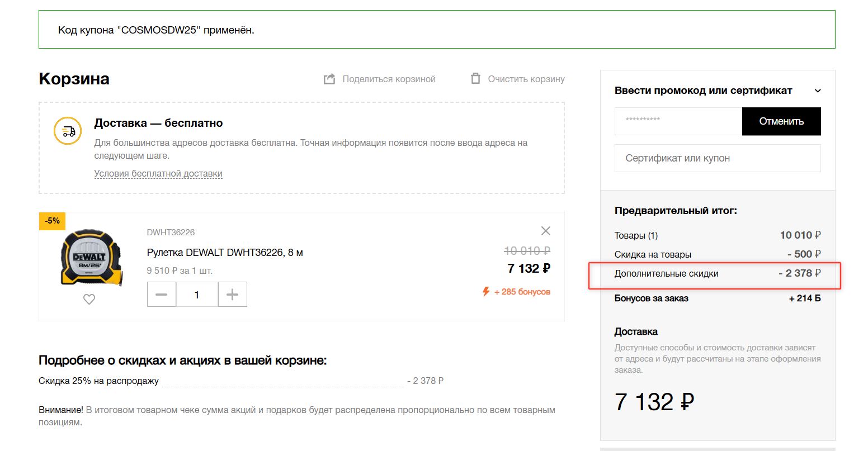
Task: Decrease quantity with the minus button
Action: (162, 295)
